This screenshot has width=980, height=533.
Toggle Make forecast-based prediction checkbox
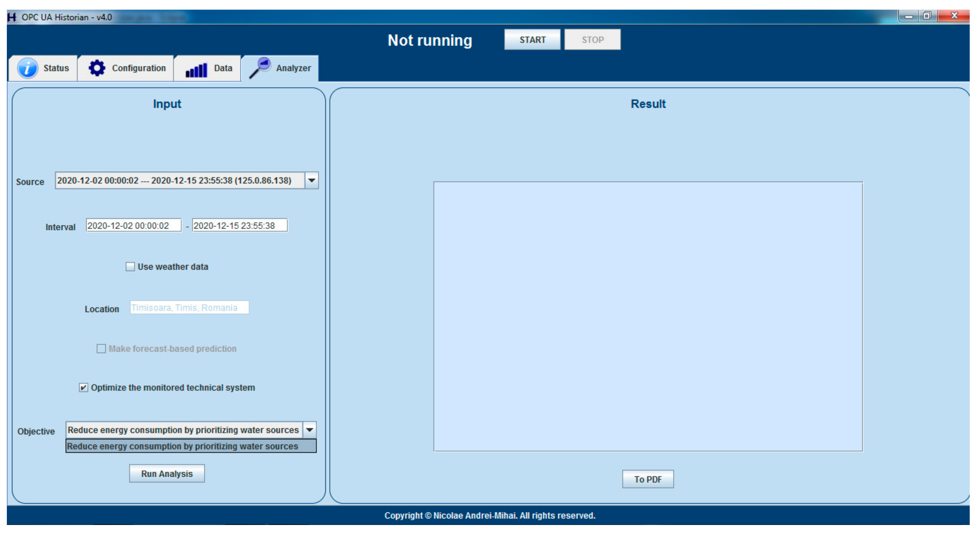tap(101, 348)
